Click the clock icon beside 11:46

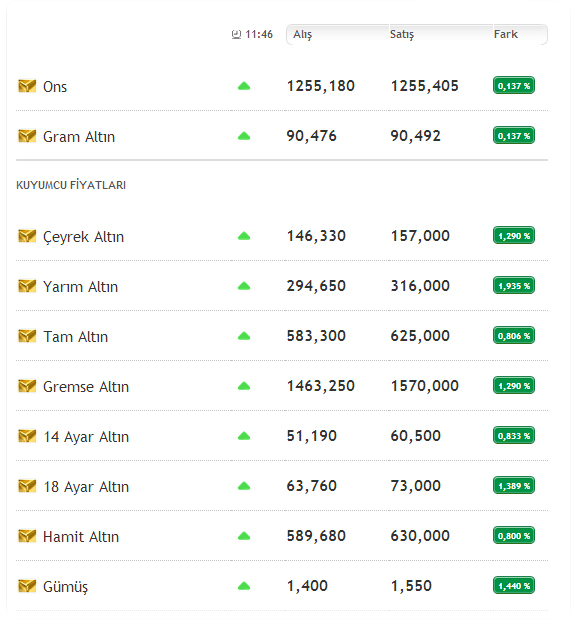click(236, 35)
